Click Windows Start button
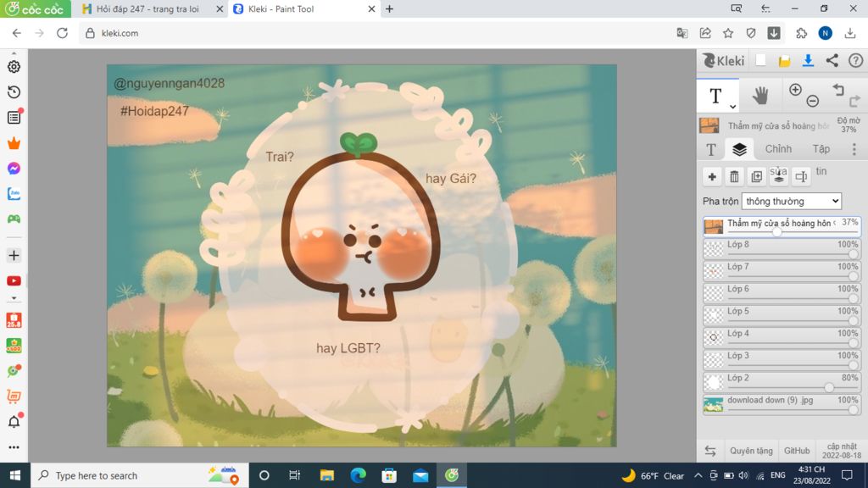 click(15, 475)
